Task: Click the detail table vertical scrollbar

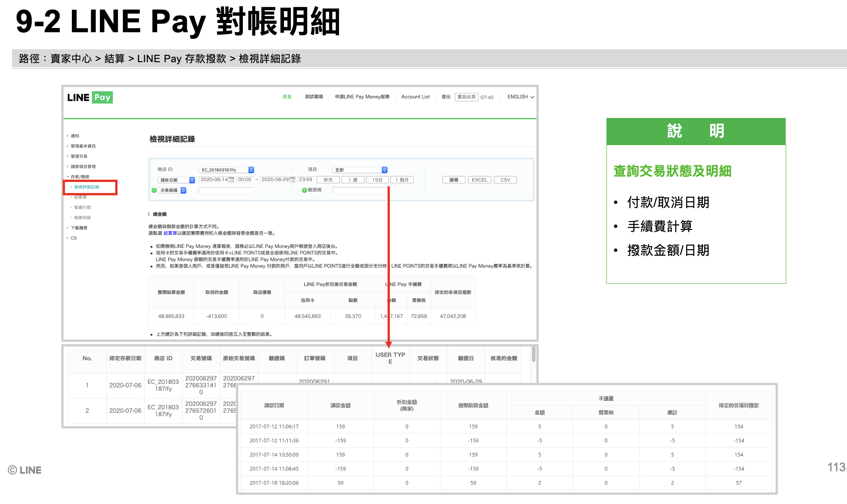Action: tap(534, 354)
